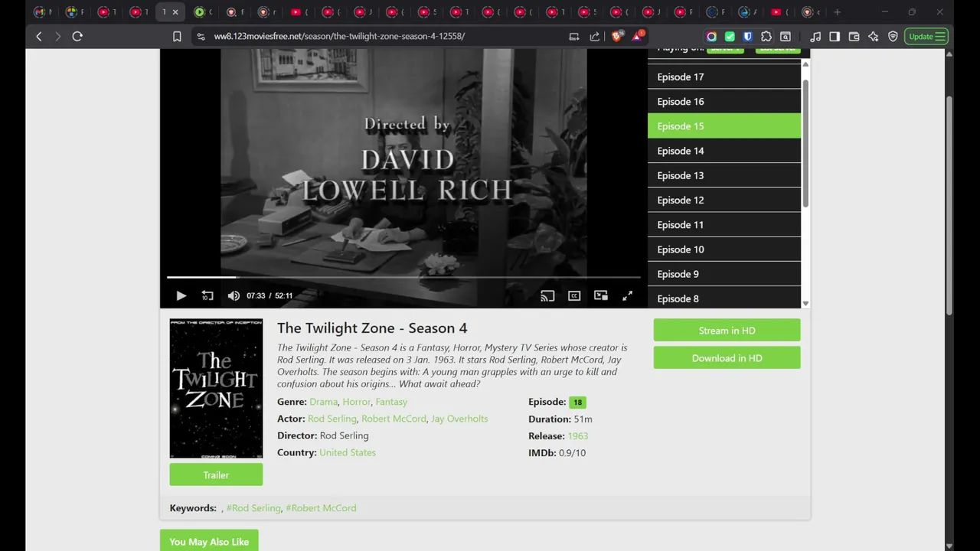This screenshot has height=551, width=980.
Task: Seek on the video progress bar
Action: coord(403,277)
